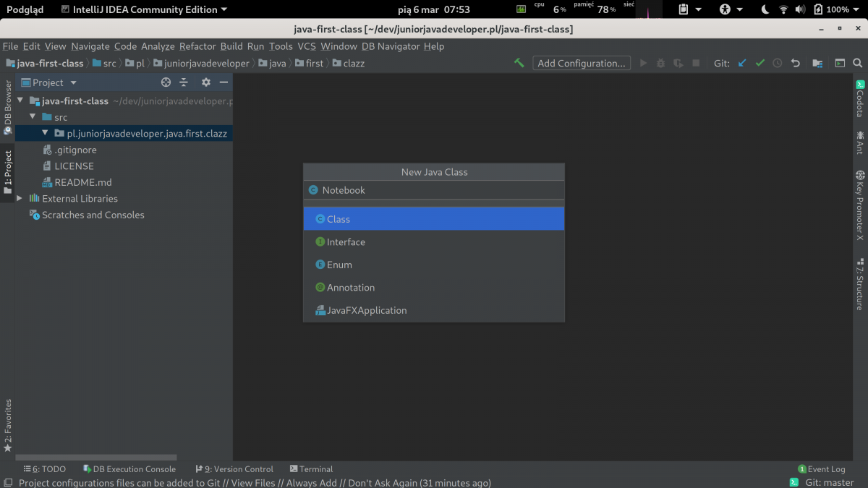868x488 pixels.
Task: Open the Event Log in the status bar
Action: coord(821,468)
